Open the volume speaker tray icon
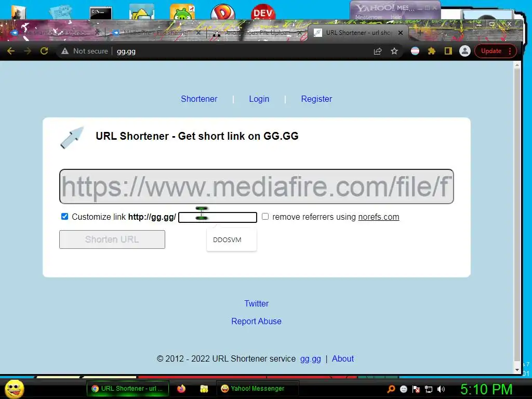532x399 pixels. tap(441, 389)
